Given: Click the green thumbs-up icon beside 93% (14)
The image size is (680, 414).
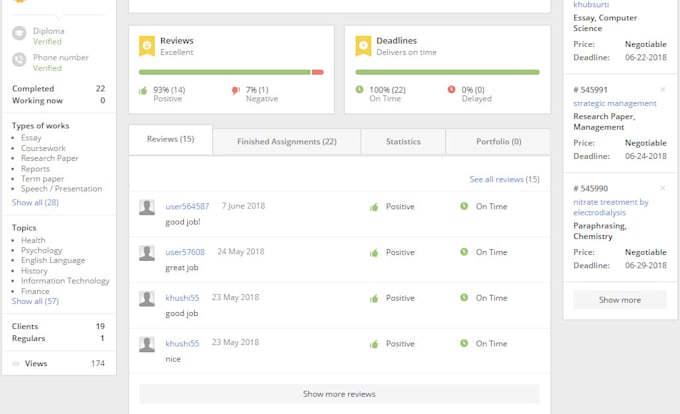Looking at the screenshot, I should coord(143,91).
